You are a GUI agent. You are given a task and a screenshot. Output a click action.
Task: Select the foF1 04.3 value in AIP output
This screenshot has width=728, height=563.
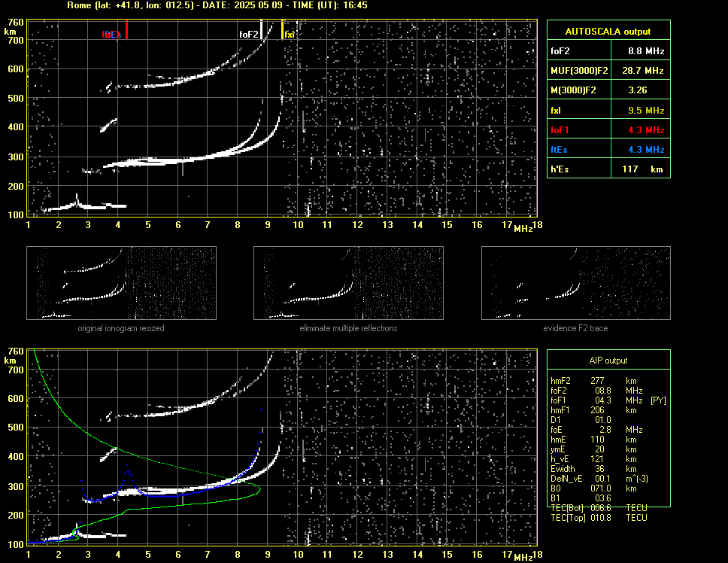[x=603, y=400]
